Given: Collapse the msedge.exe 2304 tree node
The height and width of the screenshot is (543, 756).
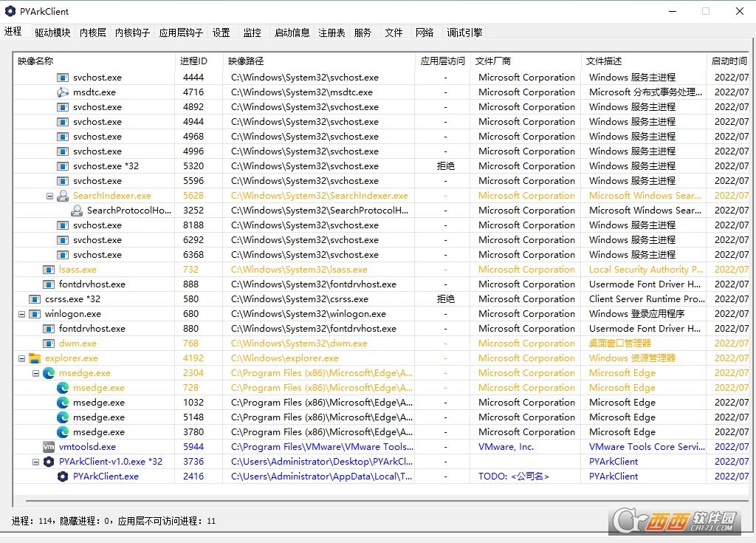Looking at the screenshot, I should (35, 373).
